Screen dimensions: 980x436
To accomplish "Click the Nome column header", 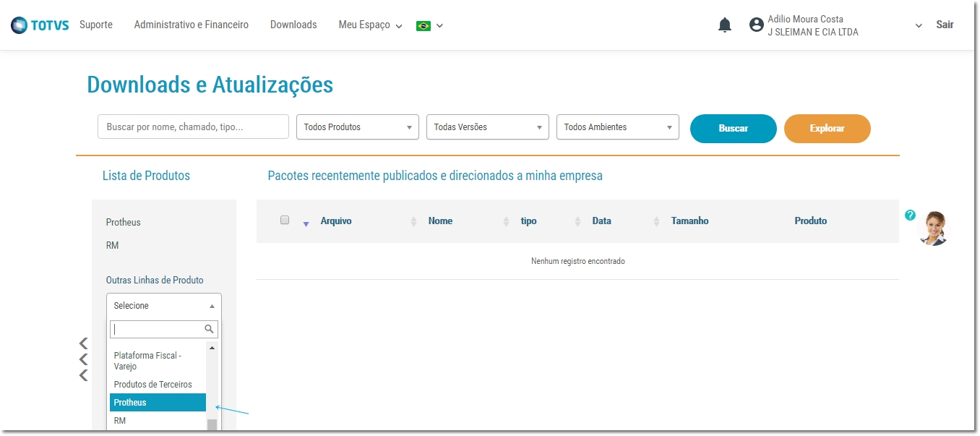I will coord(440,221).
